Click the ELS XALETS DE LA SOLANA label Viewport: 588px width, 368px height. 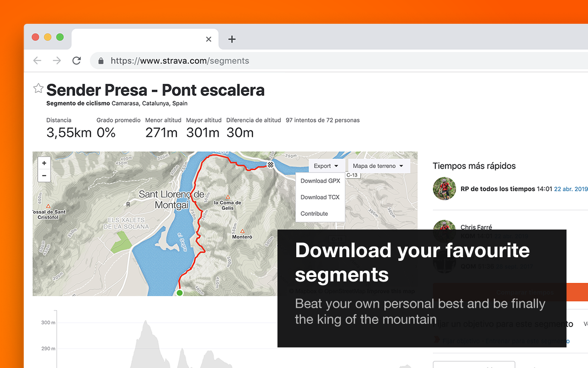(x=126, y=223)
